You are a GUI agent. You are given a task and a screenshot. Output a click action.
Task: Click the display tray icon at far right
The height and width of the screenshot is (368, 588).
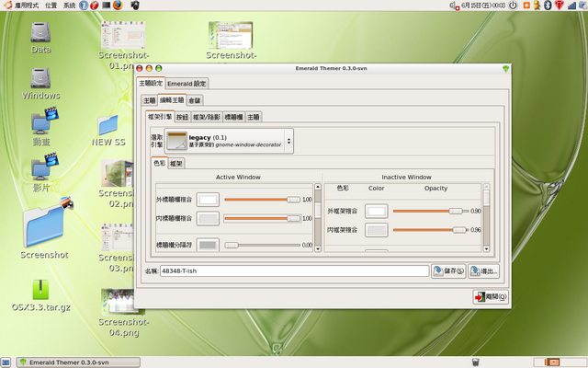tap(583, 6)
